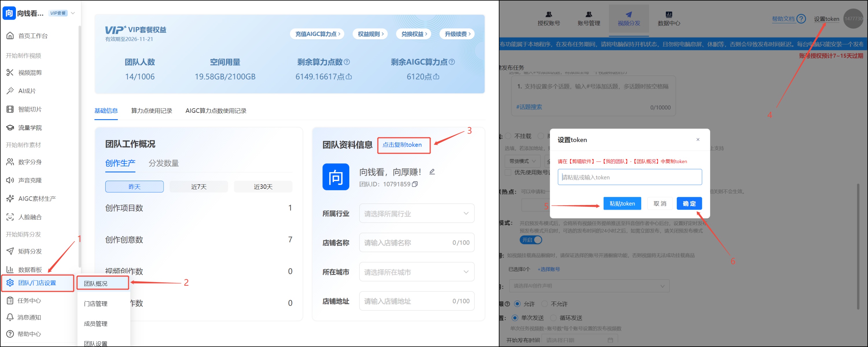Toggle the 开启 pre-publish mode switch
Screen dimensions: 868x347
[531, 240]
